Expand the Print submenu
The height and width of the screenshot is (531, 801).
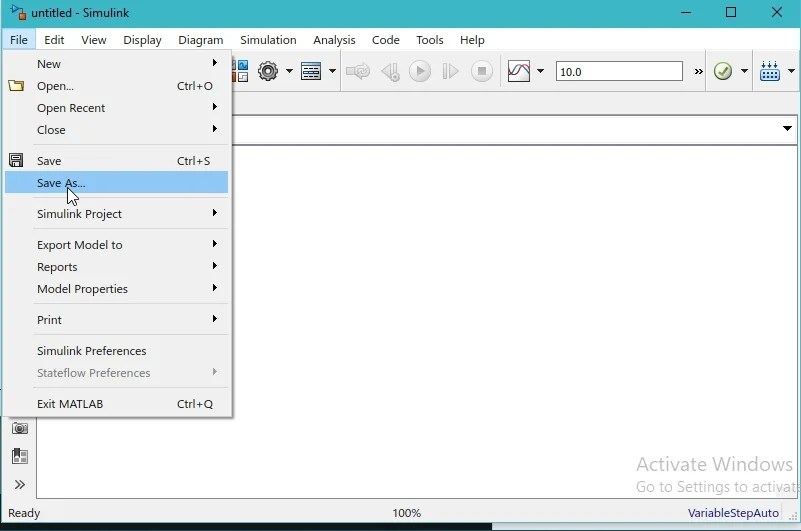pos(116,320)
